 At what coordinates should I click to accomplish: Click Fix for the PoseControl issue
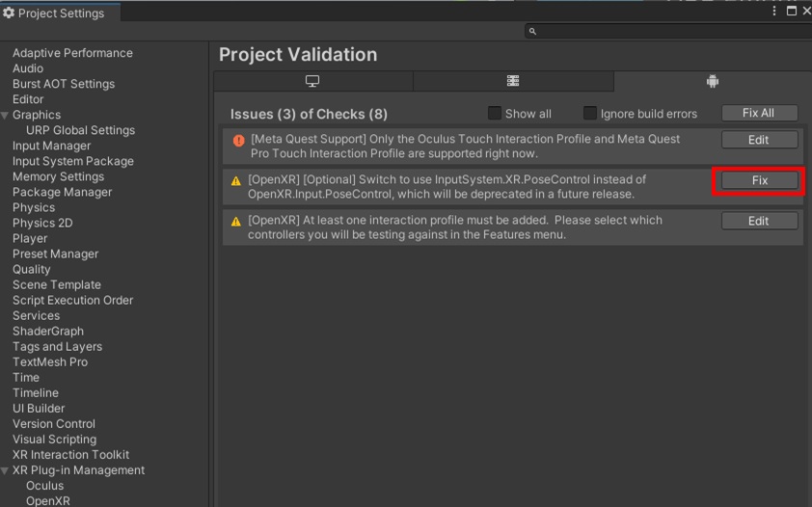(x=759, y=180)
